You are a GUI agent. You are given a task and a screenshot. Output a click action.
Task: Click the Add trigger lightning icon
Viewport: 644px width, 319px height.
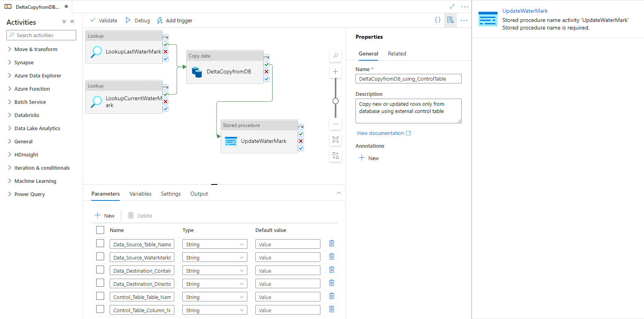[x=160, y=20]
